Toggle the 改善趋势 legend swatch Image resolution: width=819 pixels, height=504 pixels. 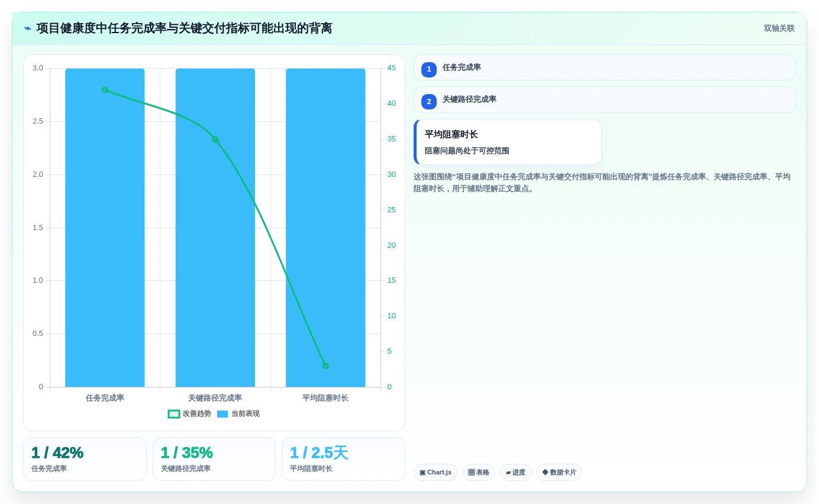[174, 414]
